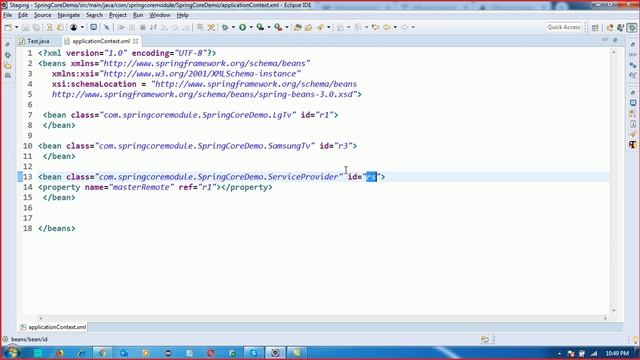Click the Debug bug icon
This screenshot has height=360, width=640.
point(225,27)
